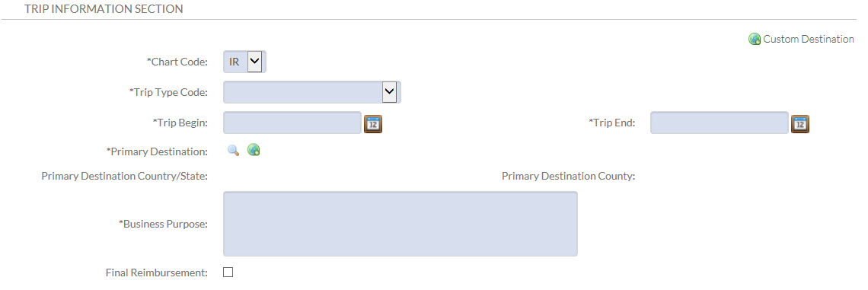Click the globe icon before Custom Destination
The image size is (868, 290).
click(755, 40)
